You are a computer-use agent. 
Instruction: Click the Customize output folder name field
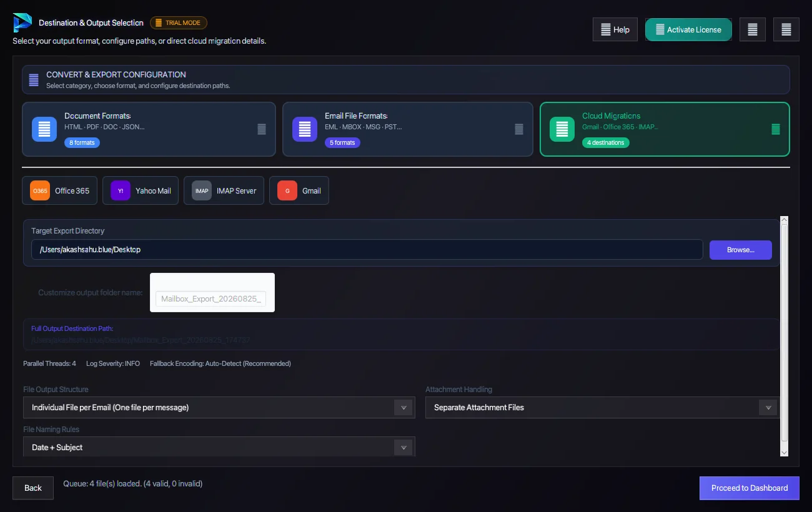point(210,299)
